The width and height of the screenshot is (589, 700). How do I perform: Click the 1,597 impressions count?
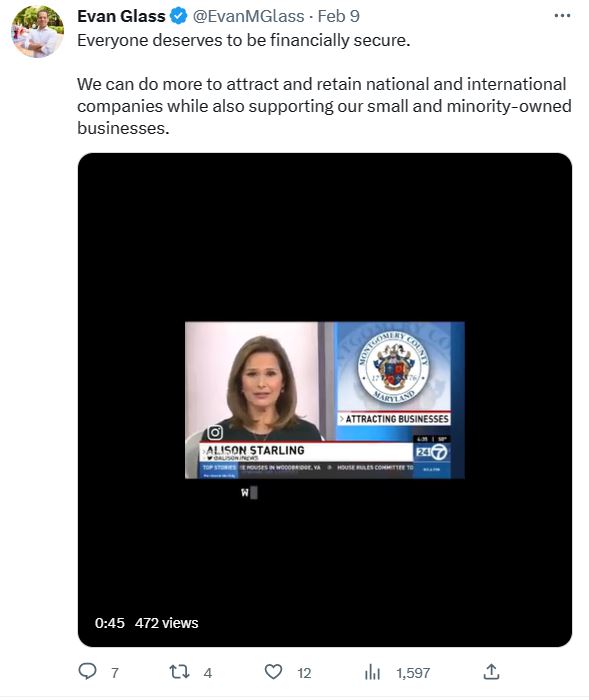coord(413,673)
